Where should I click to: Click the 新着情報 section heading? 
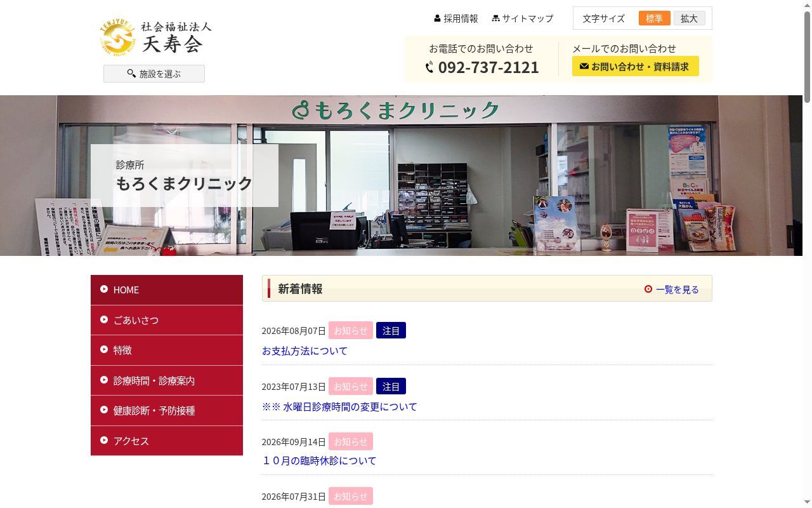coord(300,289)
